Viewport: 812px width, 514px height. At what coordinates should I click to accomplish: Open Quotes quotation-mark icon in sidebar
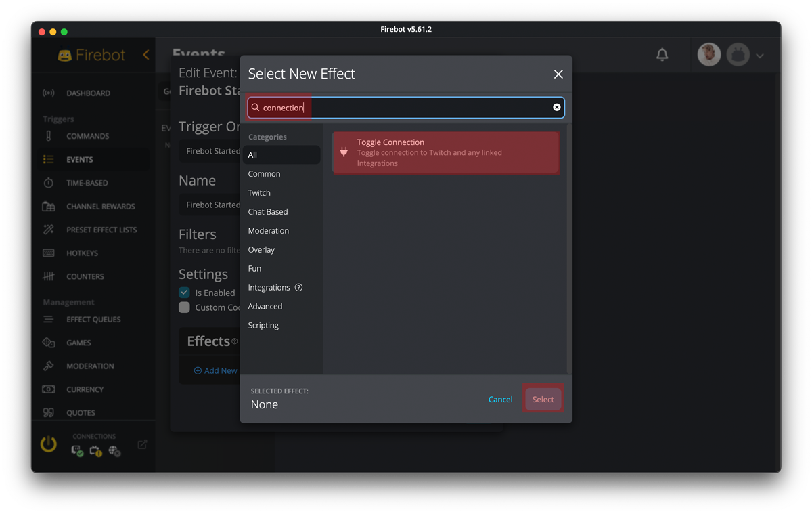(x=49, y=413)
